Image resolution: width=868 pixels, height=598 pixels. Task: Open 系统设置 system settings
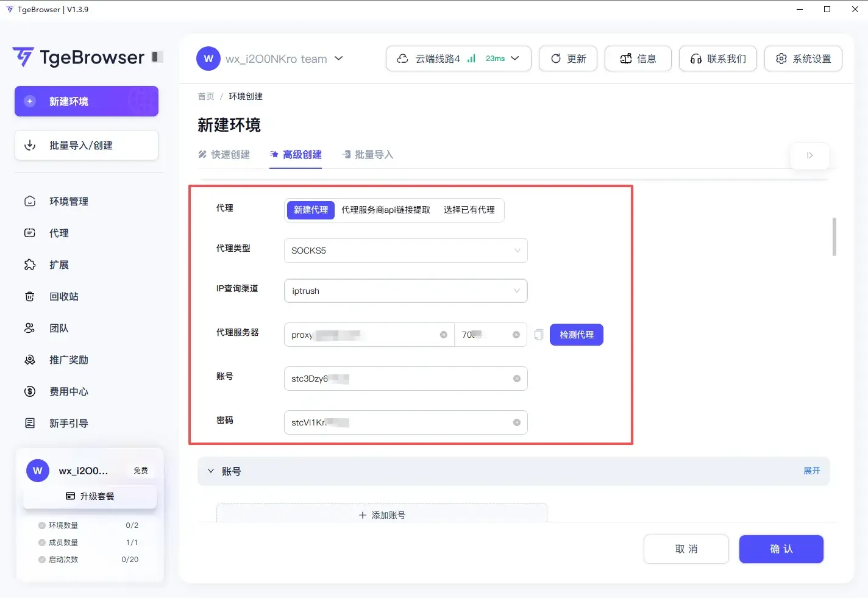click(x=803, y=59)
